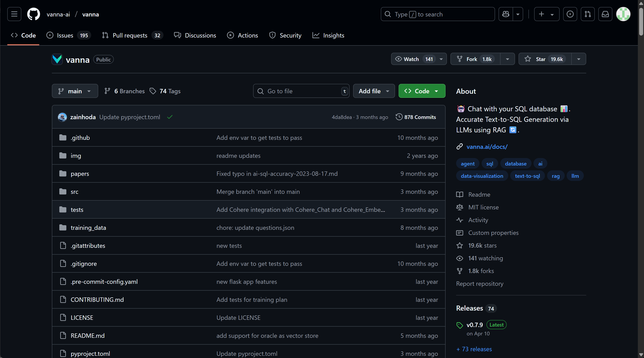Open the user profile avatar menu
The image size is (644, 358).
coord(623,14)
